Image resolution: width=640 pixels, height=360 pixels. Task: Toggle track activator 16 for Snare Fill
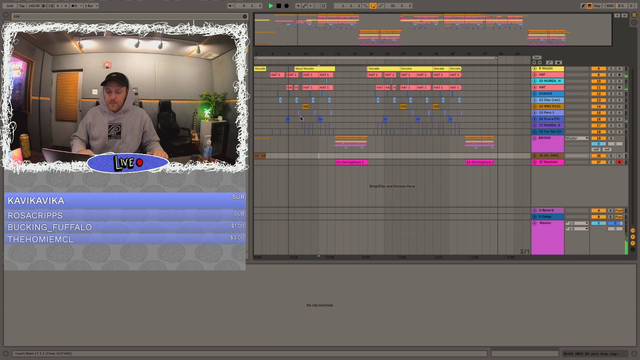click(598, 119)
